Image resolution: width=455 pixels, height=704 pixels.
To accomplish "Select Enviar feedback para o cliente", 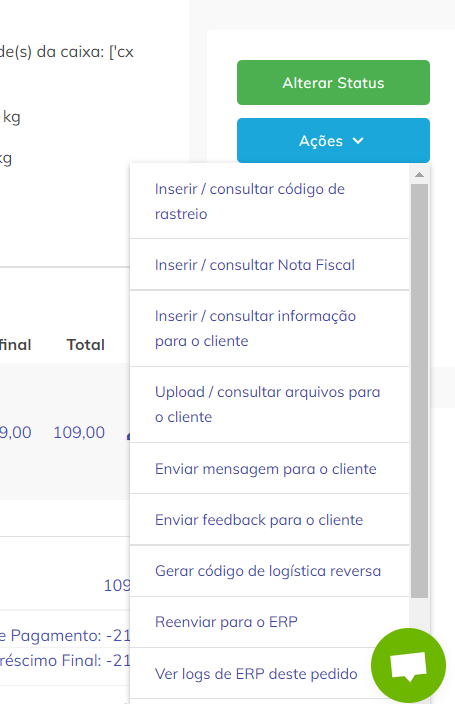I will [x=269, y=519].
